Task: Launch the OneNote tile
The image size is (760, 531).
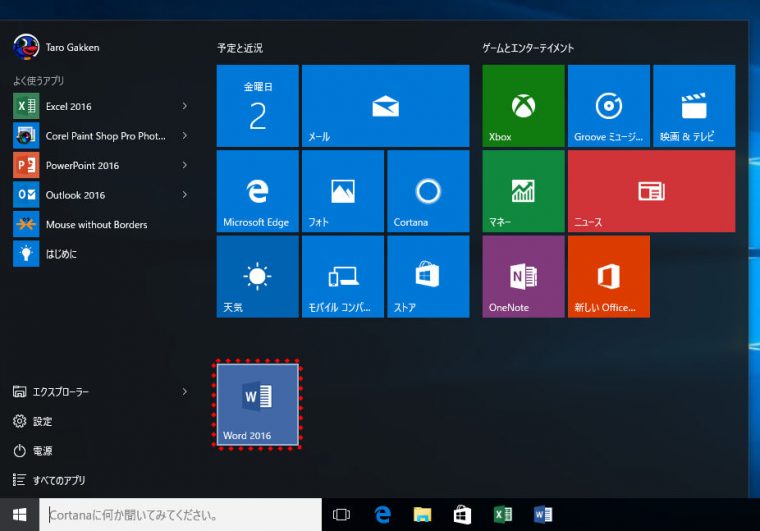Action: 523,276
